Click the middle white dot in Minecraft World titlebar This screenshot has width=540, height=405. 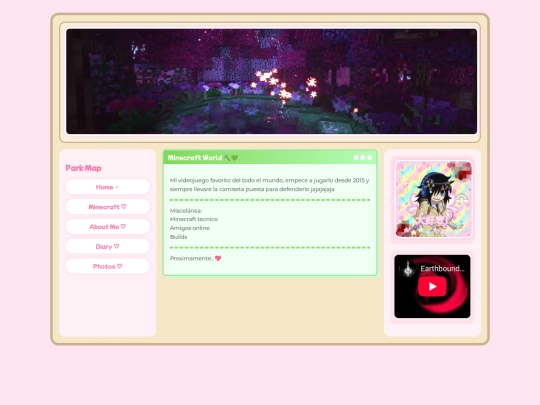click(x=363, y=157)
